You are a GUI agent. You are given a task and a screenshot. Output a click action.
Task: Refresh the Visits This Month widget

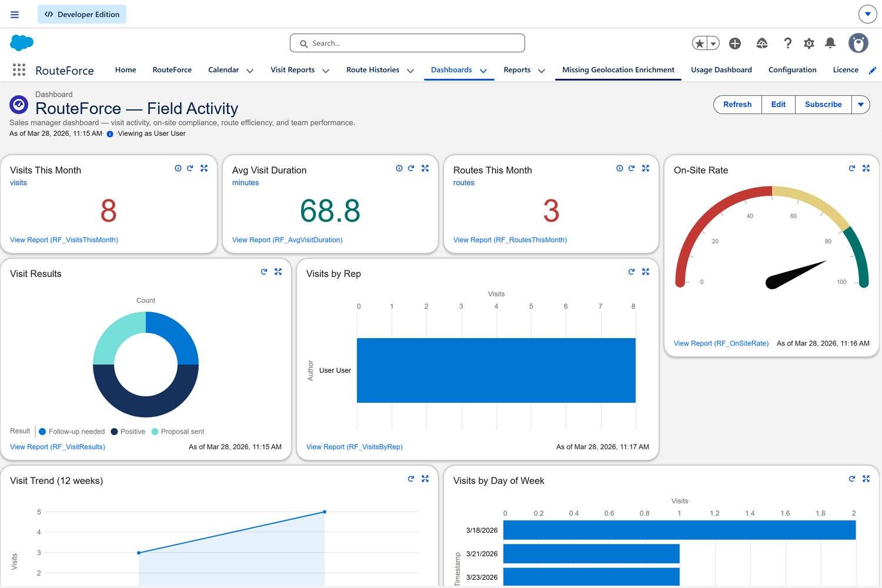pyautogui.click(x=190, y=168)
